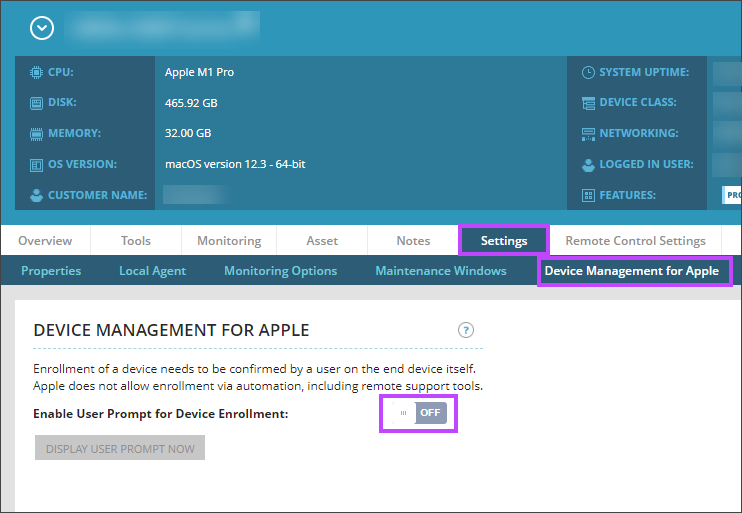Click the Features grid icon
The width and height of the screenshot is (742, 513).
click(588, 195)
